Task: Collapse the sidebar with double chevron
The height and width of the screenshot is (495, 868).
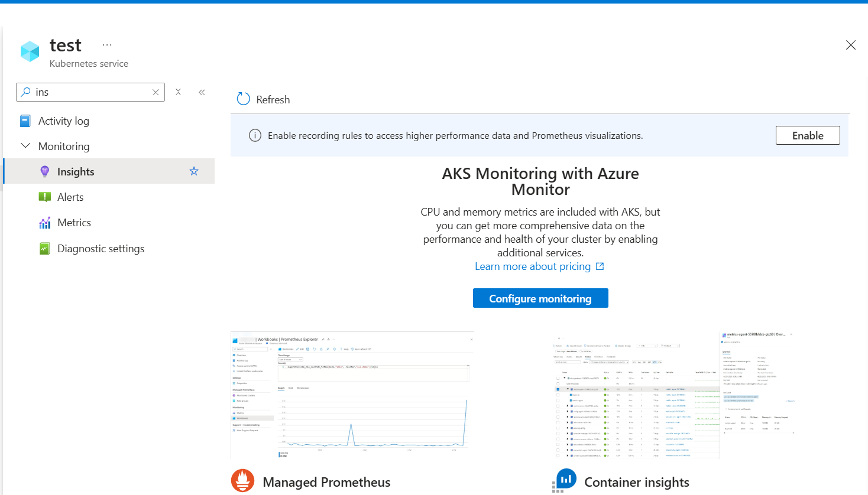Action: coord(202,92)
